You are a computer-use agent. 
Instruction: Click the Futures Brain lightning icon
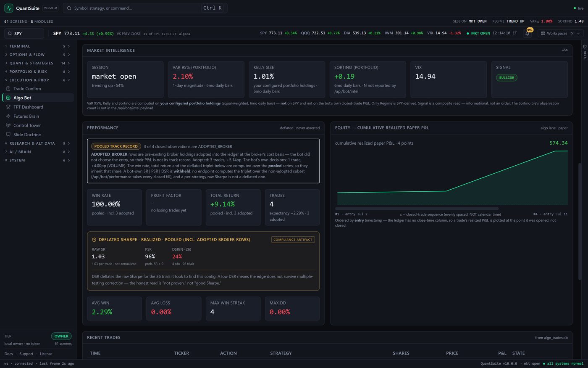pos(8,116)
